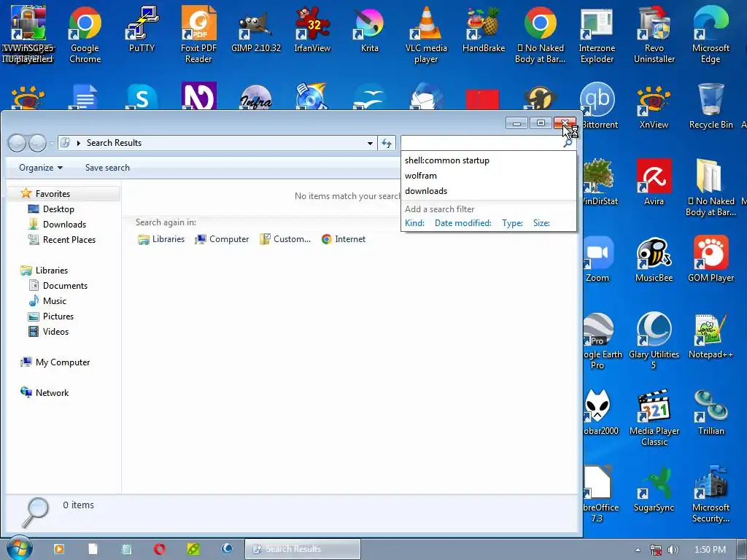The image size is (747, 560).
Task: Click the magnifier icon in search box
Action: (568, 143)
